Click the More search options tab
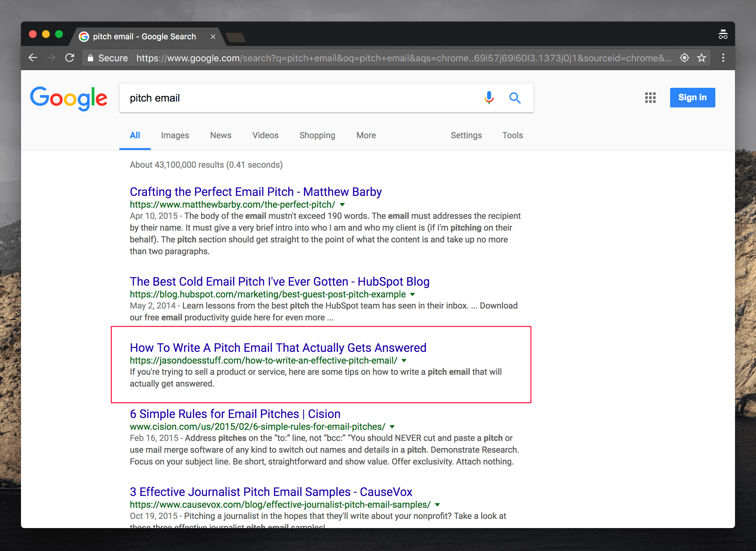Viewport: 756px width, 551px height. pos(365,135)
